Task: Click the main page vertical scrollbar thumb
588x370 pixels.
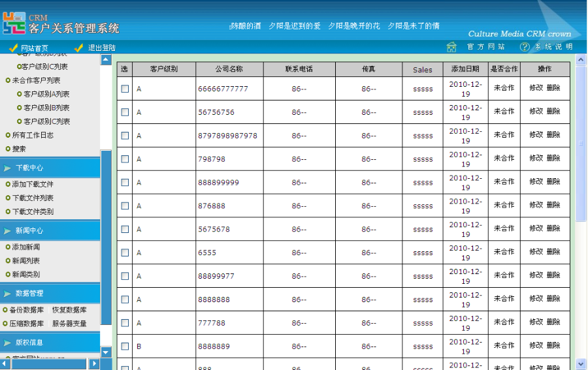Action: click(581, 144)
